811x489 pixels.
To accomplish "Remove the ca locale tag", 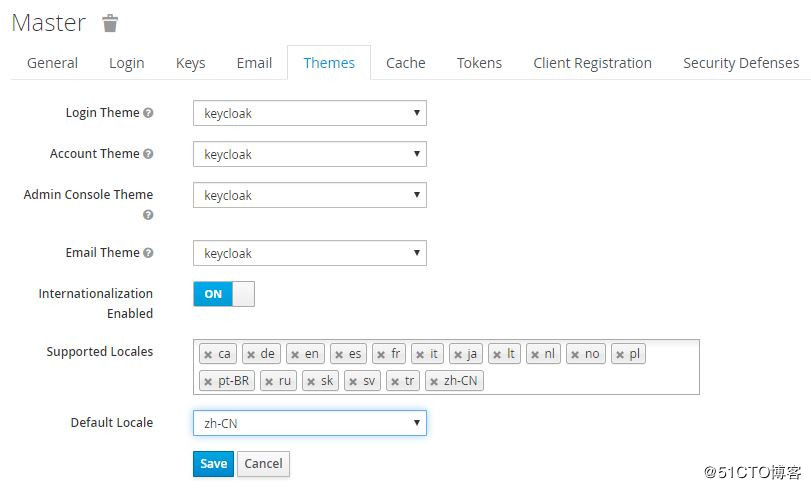I will (x=207, y=354).
